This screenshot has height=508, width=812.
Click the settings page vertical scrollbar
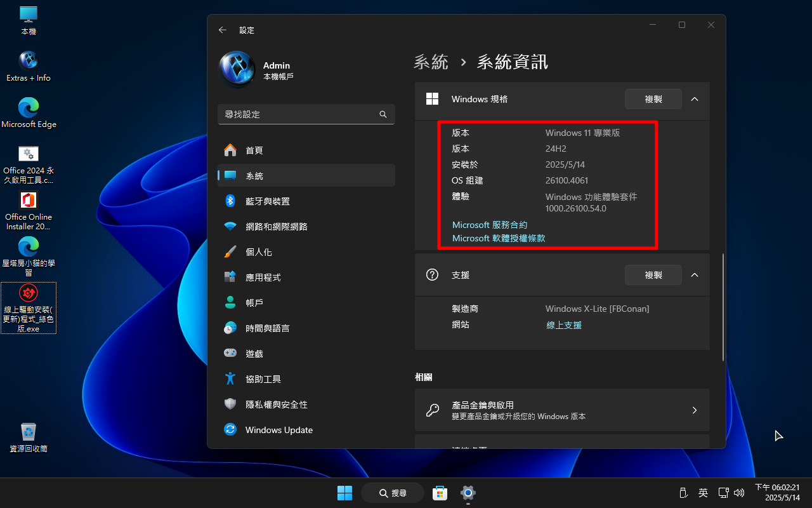point(723,307)
